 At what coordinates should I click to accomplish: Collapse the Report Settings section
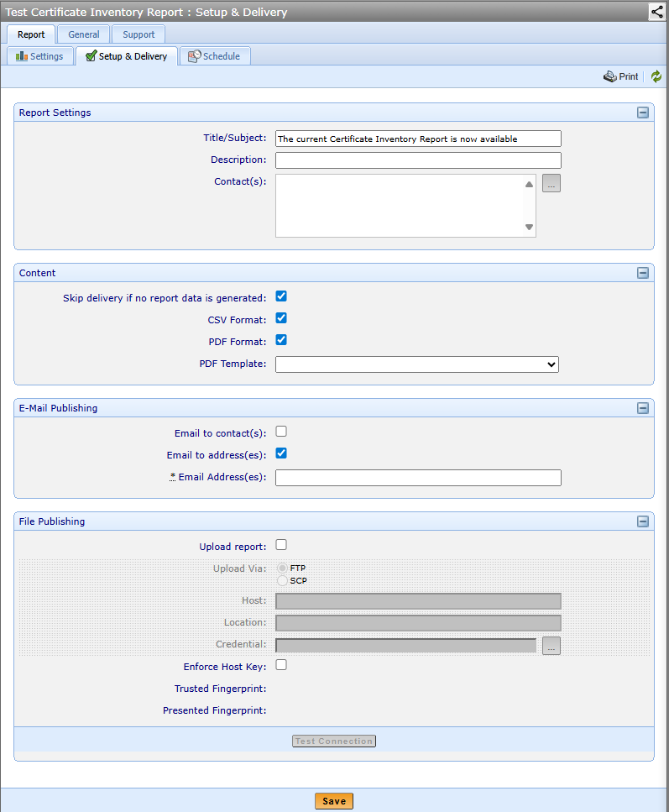point(643,113)
